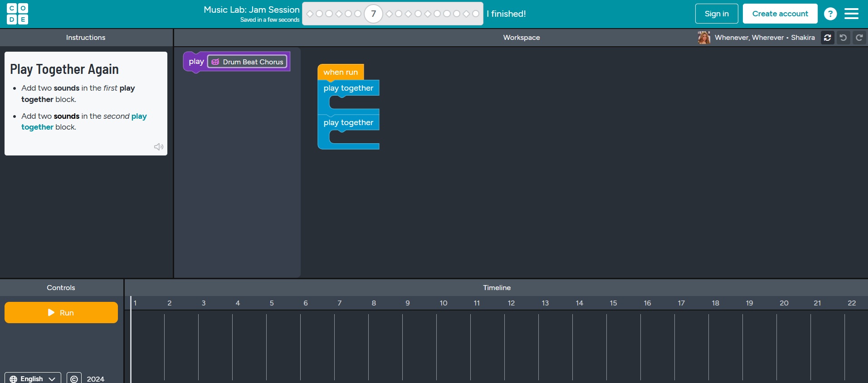Play instructions aloud with speaker icon

pos(158,147)
